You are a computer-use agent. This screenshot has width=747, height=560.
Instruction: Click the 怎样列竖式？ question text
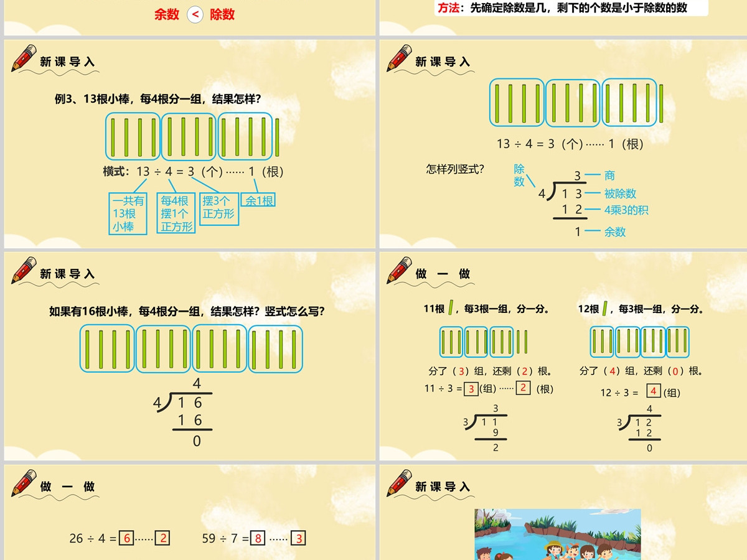tap(455, 169)
